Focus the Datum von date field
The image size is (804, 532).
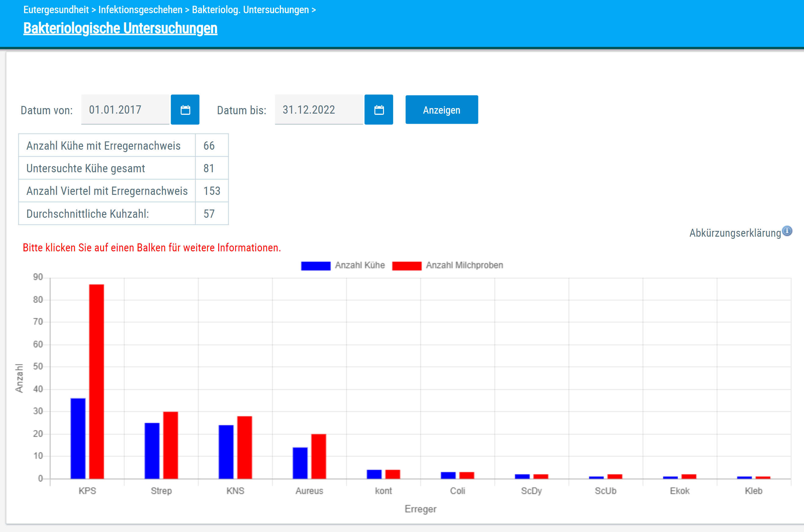coord(125,110)
